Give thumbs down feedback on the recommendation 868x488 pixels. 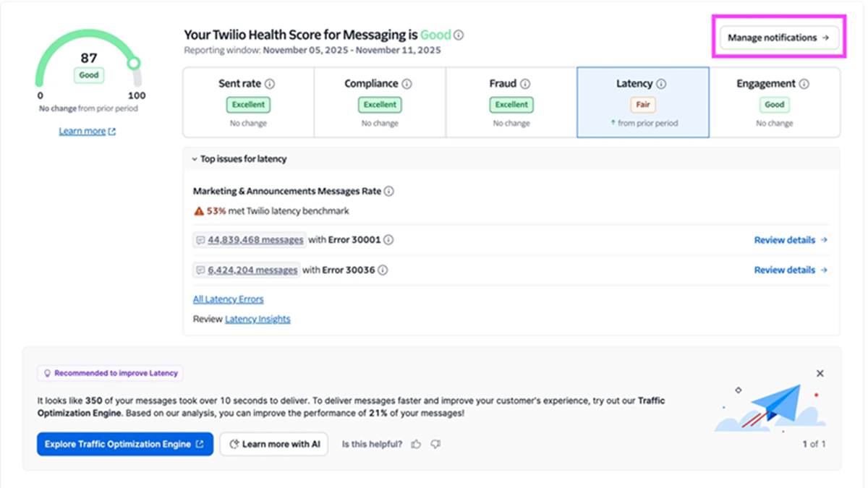[435, 444]
